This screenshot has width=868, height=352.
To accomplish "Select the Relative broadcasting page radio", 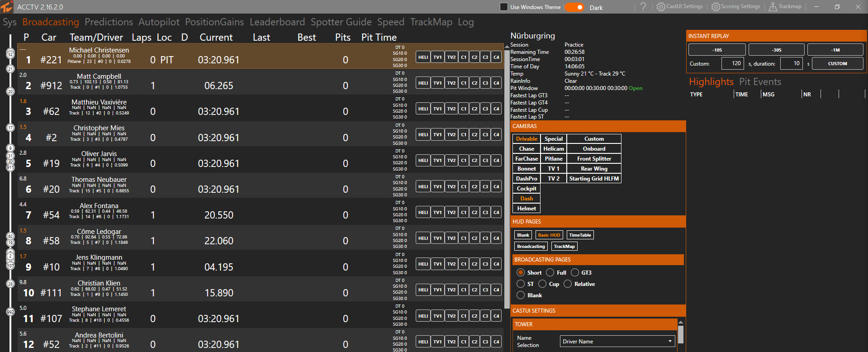I will click(568, 284).
